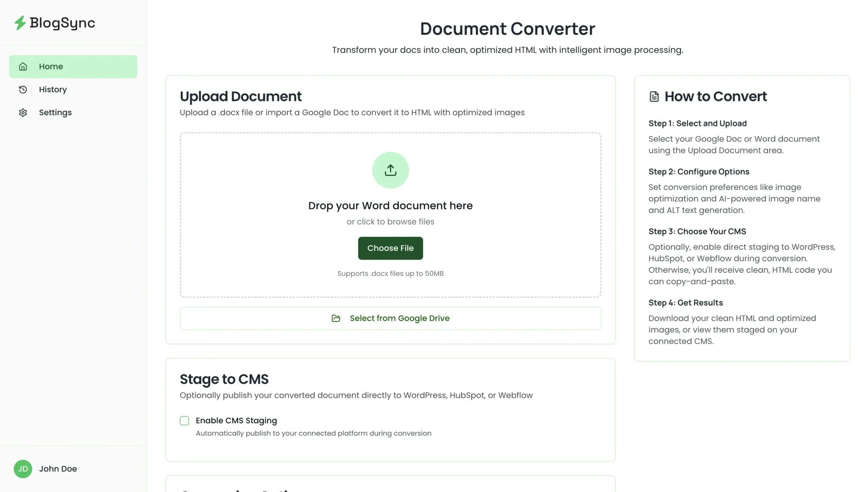Click the document icon beside How to Convert
868x492 pixels.
coord(654,97)
